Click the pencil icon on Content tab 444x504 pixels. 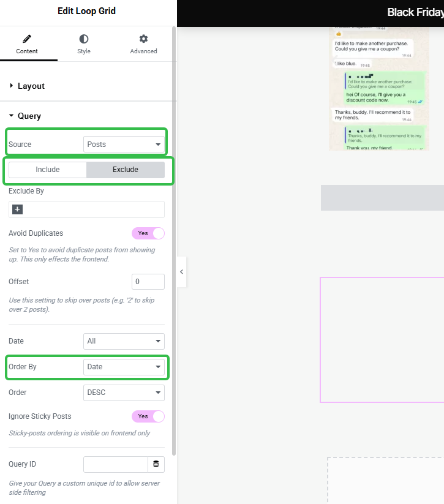tap(27, 39)
